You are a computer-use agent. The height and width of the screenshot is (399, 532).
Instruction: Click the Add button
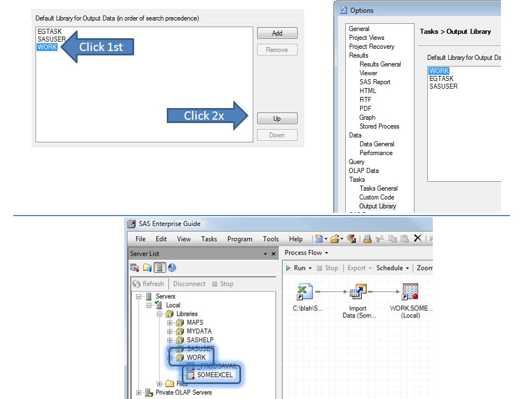[277, 33]
